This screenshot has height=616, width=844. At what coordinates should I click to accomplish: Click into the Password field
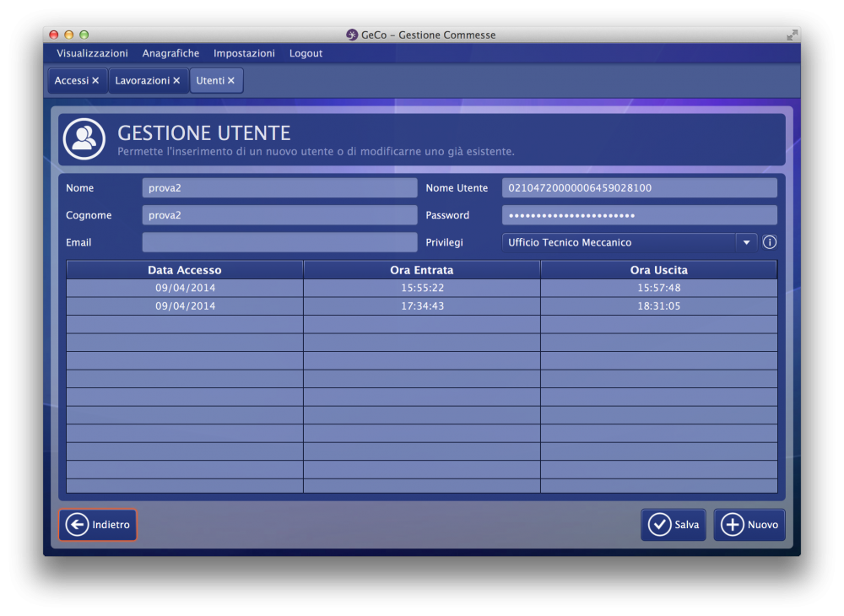tap(640, 215)
